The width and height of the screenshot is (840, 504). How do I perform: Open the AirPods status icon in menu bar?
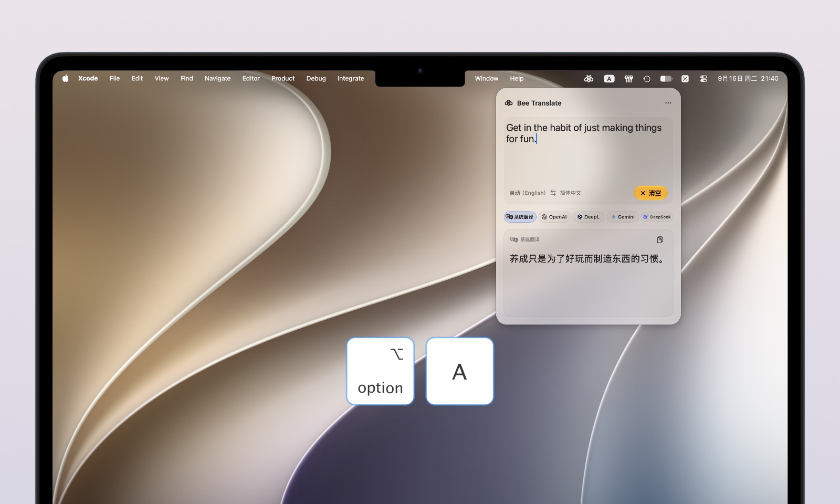click(628, 79)
